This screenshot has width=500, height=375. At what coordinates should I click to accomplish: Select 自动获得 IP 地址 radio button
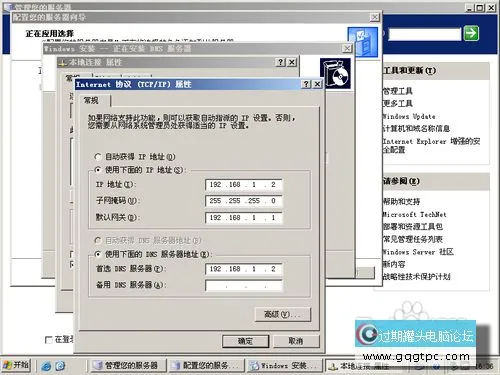pyautogui.click(x=98, y=157)
